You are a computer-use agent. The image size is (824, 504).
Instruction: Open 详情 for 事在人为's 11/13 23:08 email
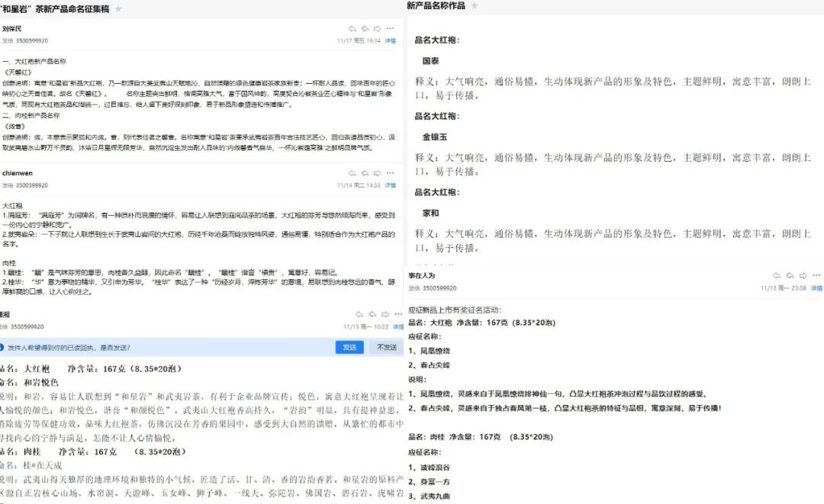click(x=816, y=288)
